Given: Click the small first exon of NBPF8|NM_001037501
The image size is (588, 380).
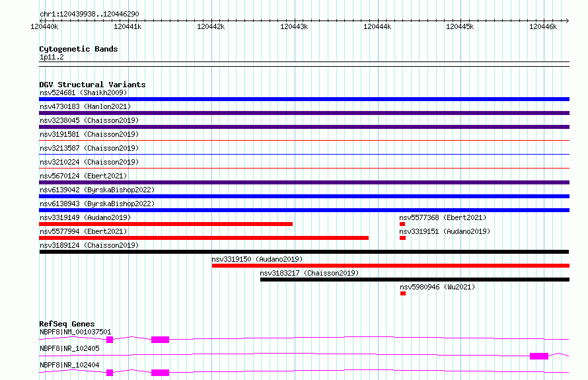Looking at the screenshot, I should click(x=110, y=340).
